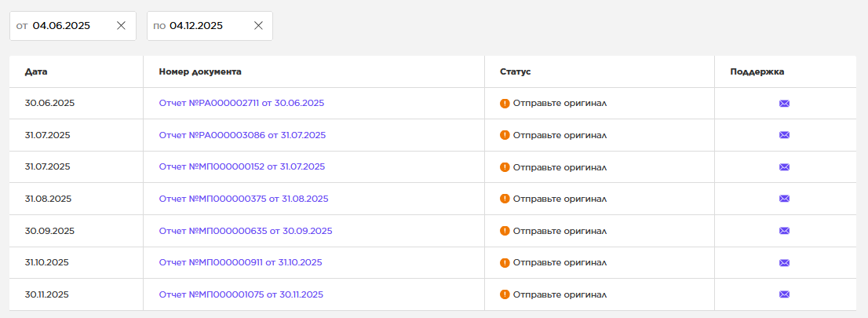Clear the start date 04.06.2025

tap(121, 25)
